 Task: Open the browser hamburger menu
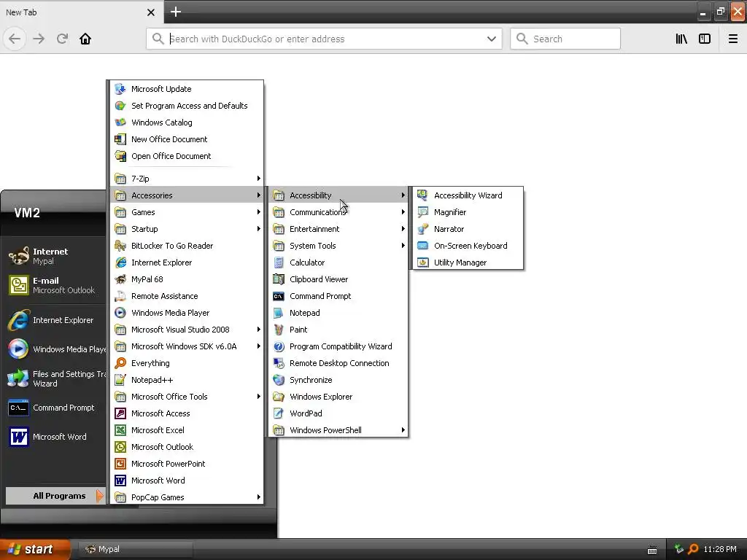pos(733,39)
